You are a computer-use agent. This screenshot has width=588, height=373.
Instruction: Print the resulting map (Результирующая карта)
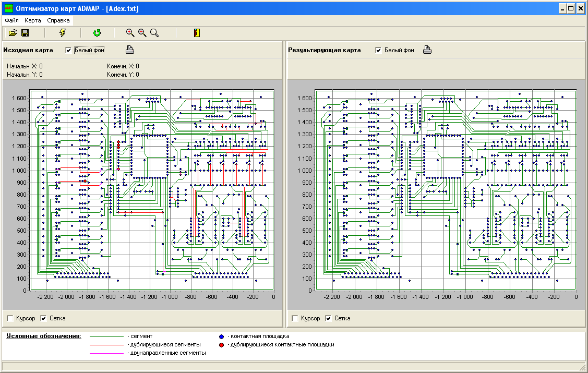click(x=427, y=50)
